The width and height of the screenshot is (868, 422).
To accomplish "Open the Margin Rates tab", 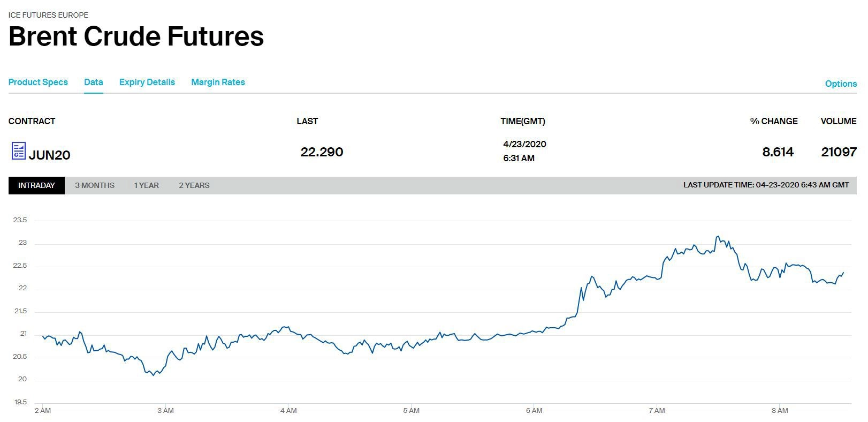I will pyautogui.click(x=218, y=82).
